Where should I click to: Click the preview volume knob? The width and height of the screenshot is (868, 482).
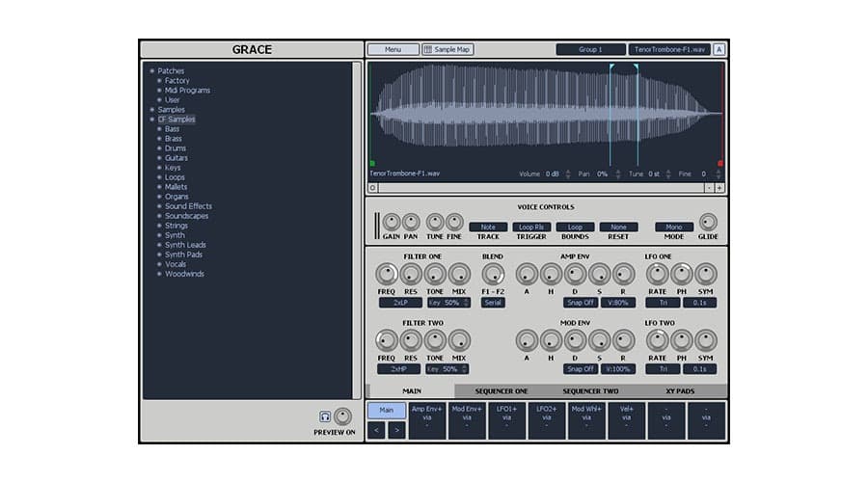pyautogui.click(x=342, y=416)
